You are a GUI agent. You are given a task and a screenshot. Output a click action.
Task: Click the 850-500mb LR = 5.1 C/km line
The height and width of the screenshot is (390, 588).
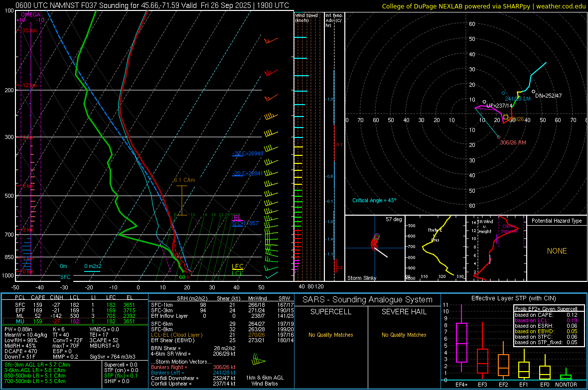click(35, 376)
